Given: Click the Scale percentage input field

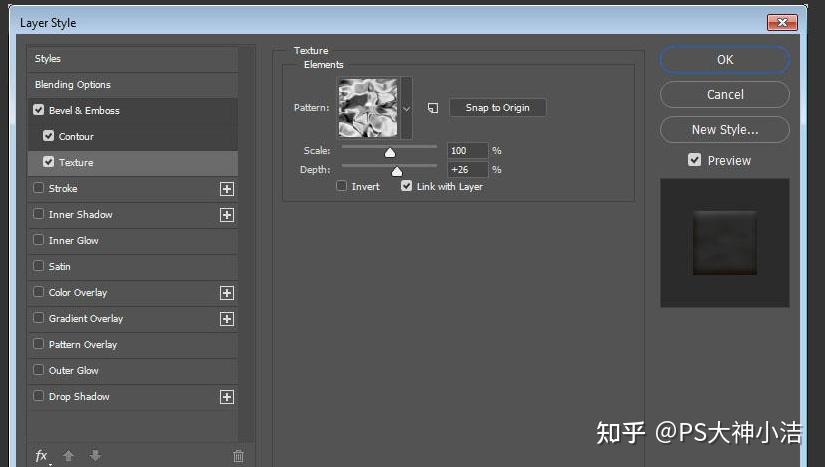Looking at the screenshot, I should coord(467,150).
